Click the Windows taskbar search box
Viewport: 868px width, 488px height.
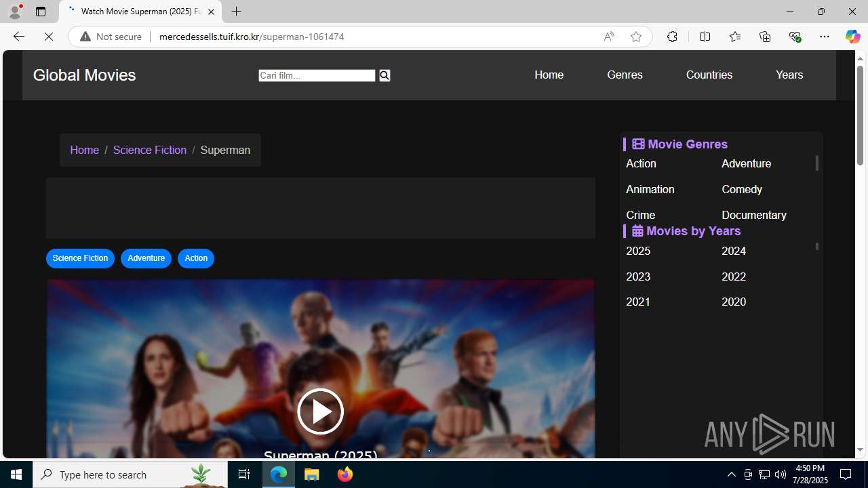point(130,474)
